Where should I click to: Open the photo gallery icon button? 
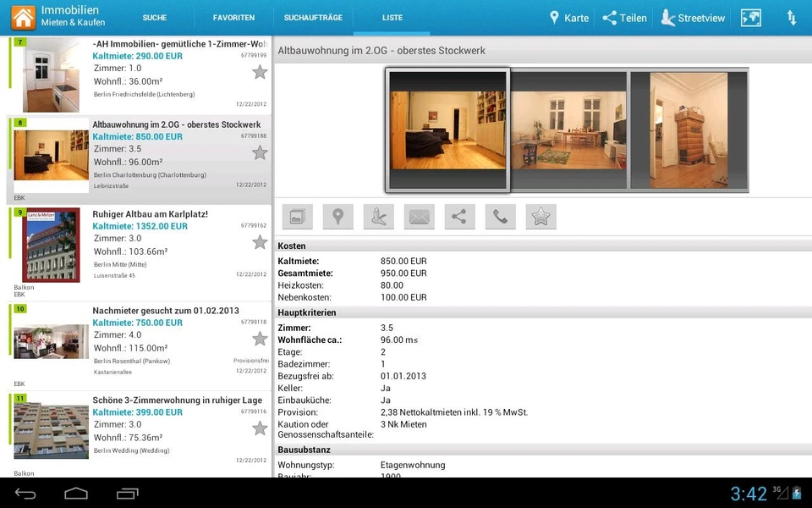pyautogui.click(x=297, y=217)
